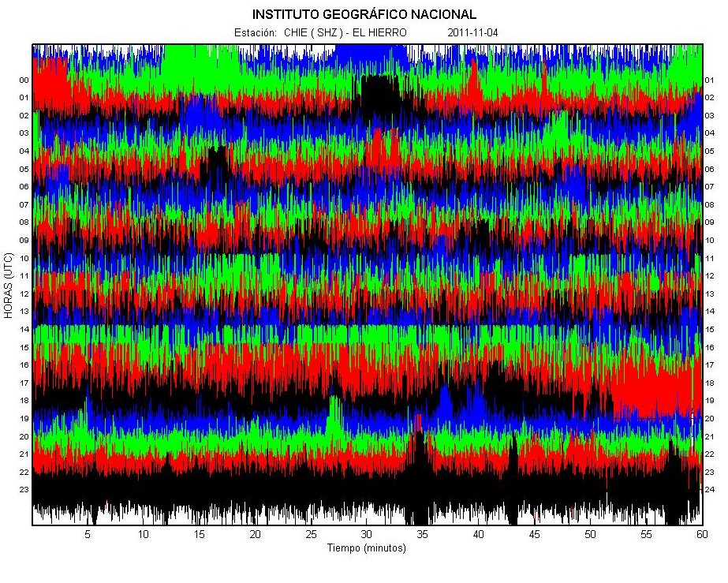Click the 60 minute tick label

(701, 534)
